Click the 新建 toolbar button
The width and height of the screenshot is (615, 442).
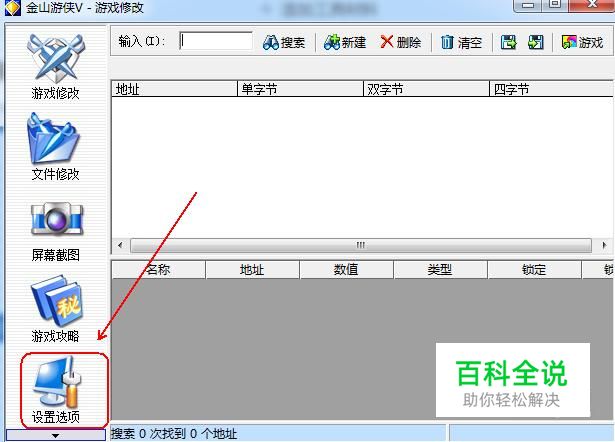pos(345,42)
